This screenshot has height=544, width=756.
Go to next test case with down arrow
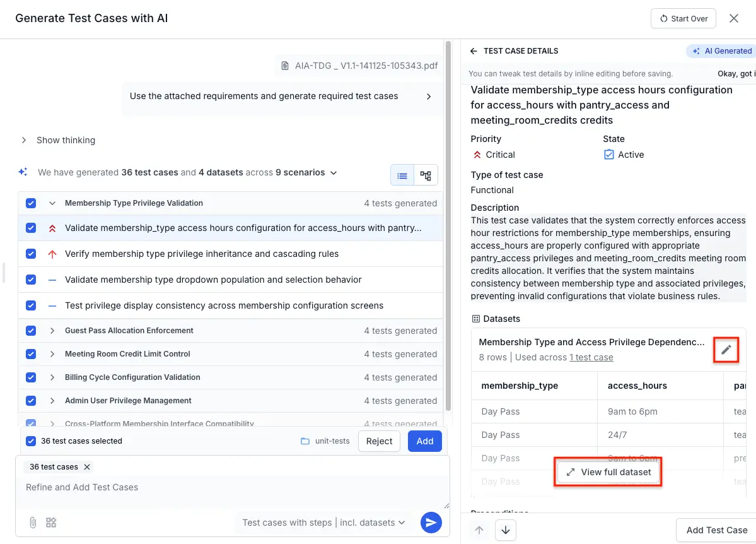coord(505,530)
